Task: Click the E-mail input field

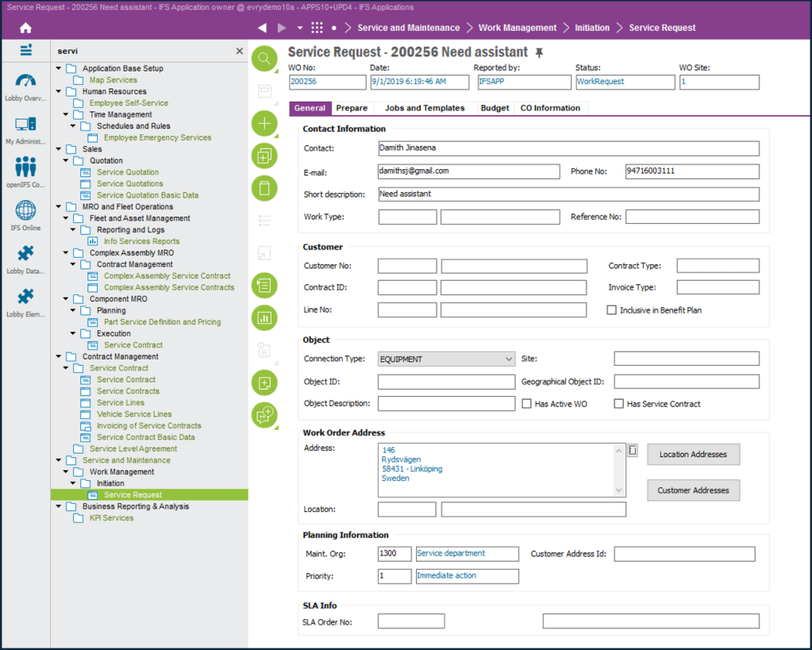Action: [468, 171]
